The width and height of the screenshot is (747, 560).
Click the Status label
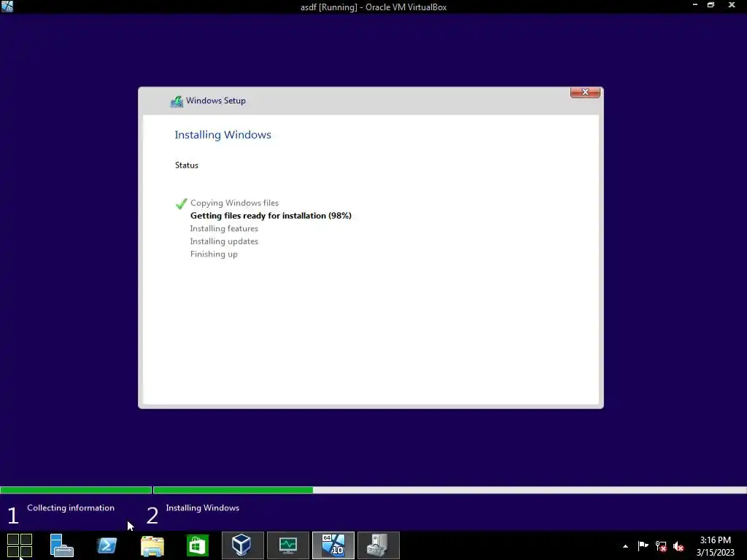(186, 166)
